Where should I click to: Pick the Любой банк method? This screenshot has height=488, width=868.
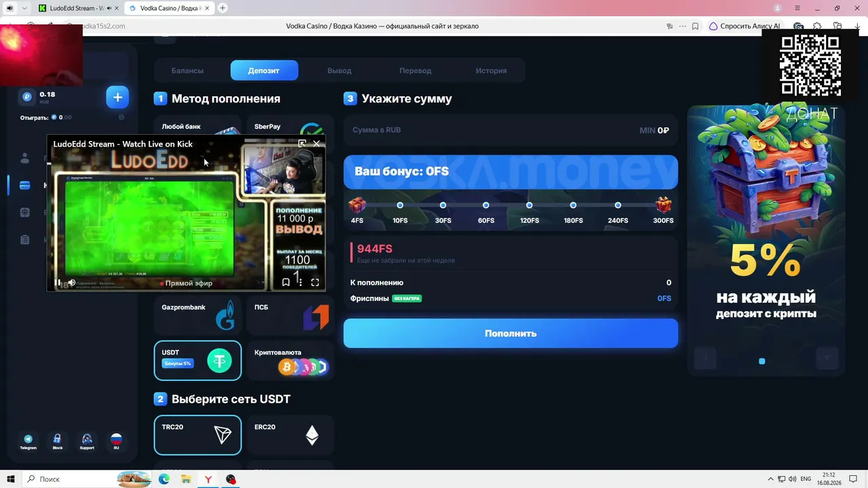(x=197, y=126)
